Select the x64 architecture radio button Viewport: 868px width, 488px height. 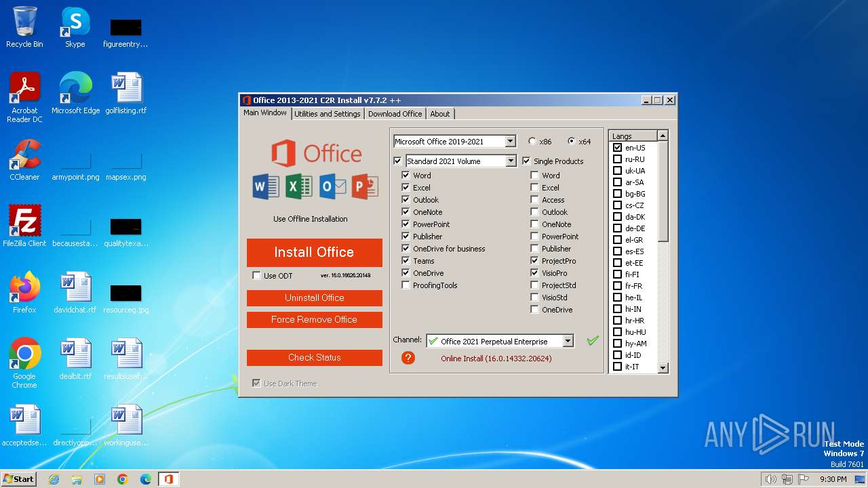click(572, 142)
